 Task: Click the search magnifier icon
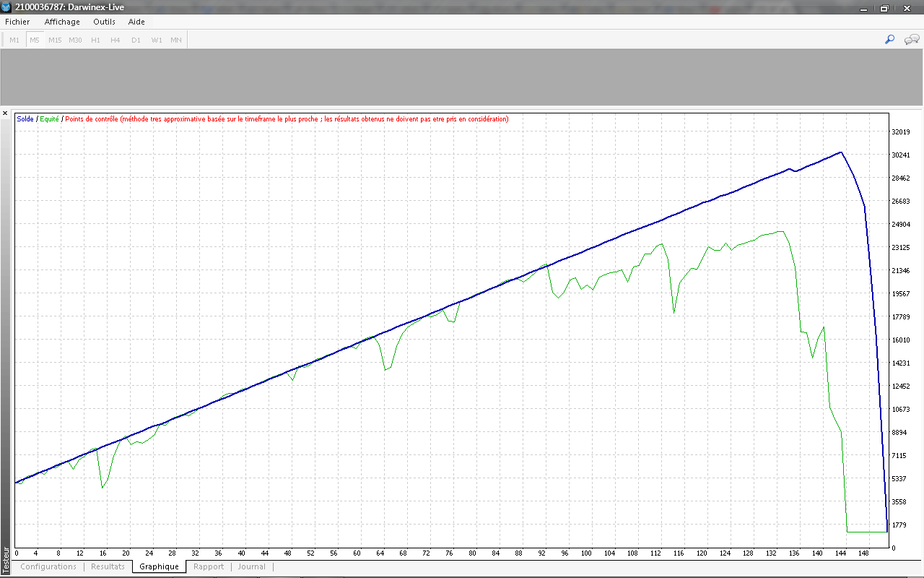point(889,40)
